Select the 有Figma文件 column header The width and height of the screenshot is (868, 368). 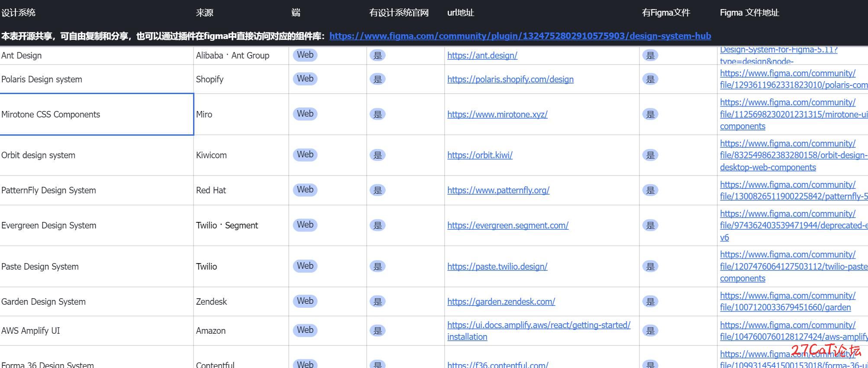666,13
